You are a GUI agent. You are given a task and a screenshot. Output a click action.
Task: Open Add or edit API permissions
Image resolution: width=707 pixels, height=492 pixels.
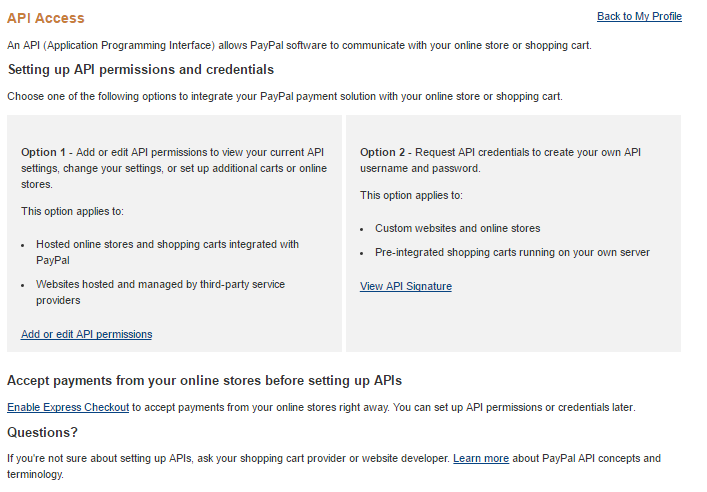point(86,334)
